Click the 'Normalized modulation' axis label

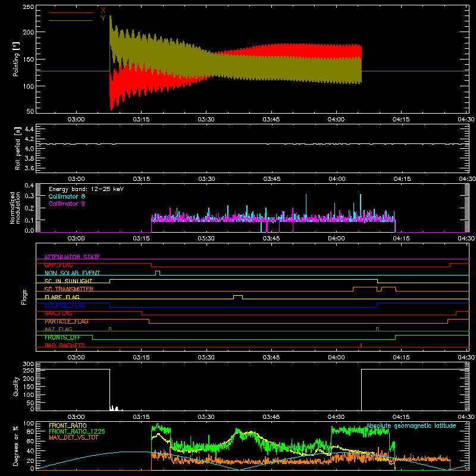[x=15, y=208]
